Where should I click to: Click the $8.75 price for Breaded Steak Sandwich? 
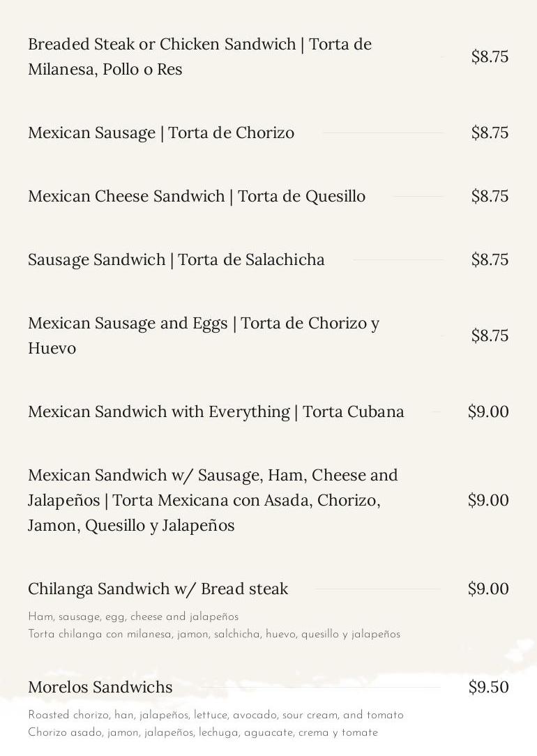coord(490,56)
